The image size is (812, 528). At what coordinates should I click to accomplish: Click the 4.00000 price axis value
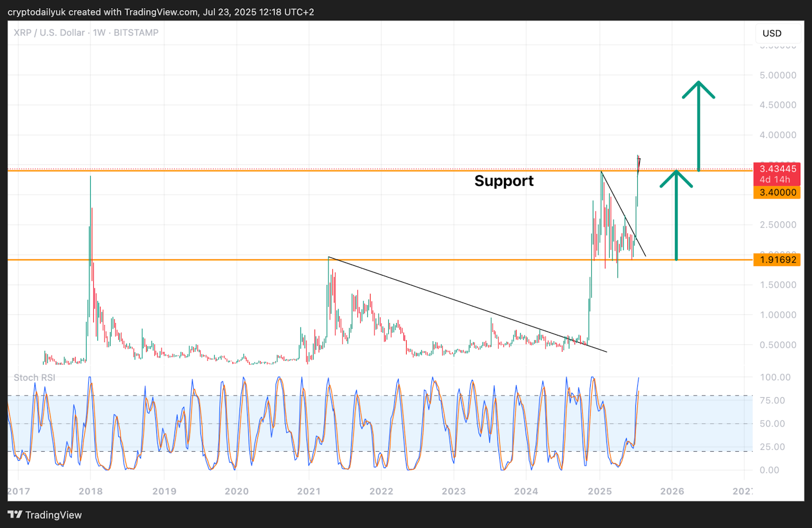(778, 135)
